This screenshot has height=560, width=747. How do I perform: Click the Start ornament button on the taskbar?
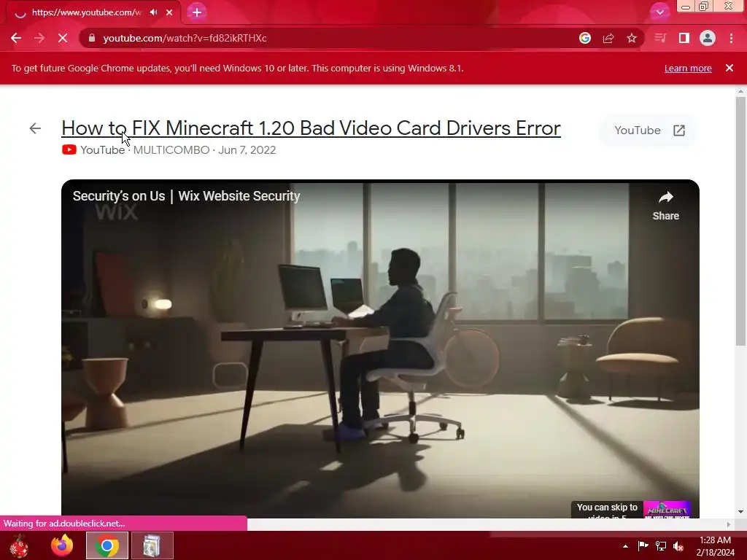point(19,545)
